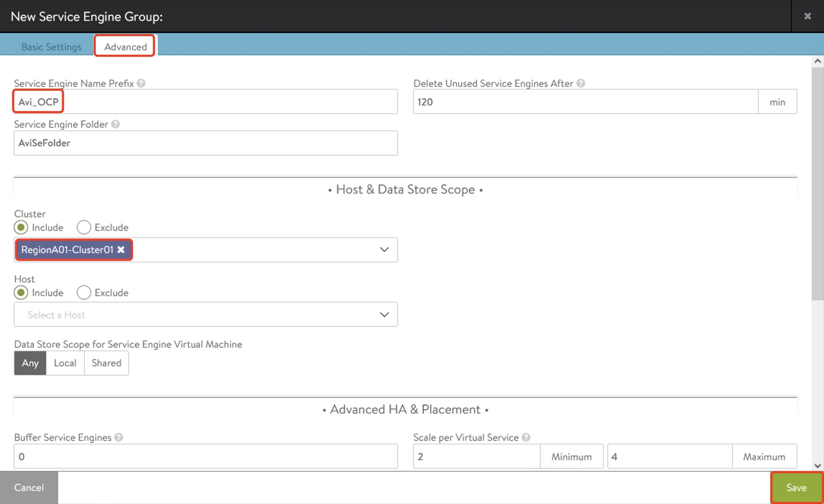
Task: Remove the RegionA01-Cluster01 tag with its X
Action: [121, 249]
